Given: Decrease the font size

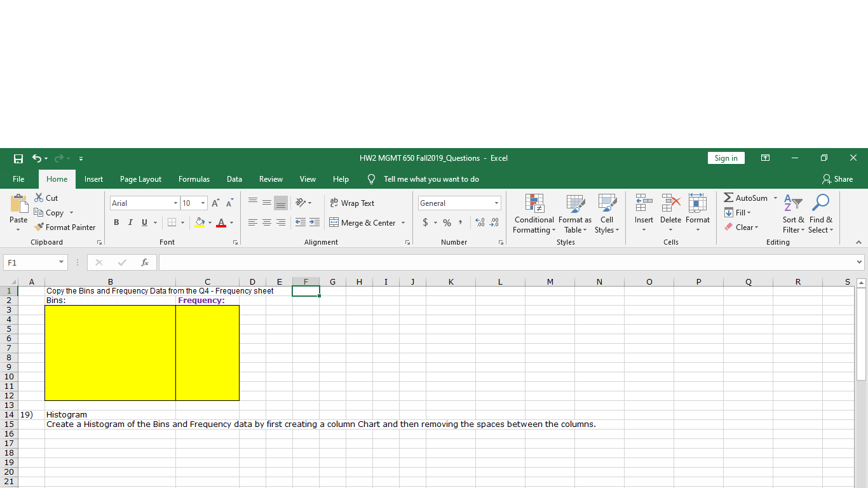Looking at the screenshot, I should click(228, 203).
